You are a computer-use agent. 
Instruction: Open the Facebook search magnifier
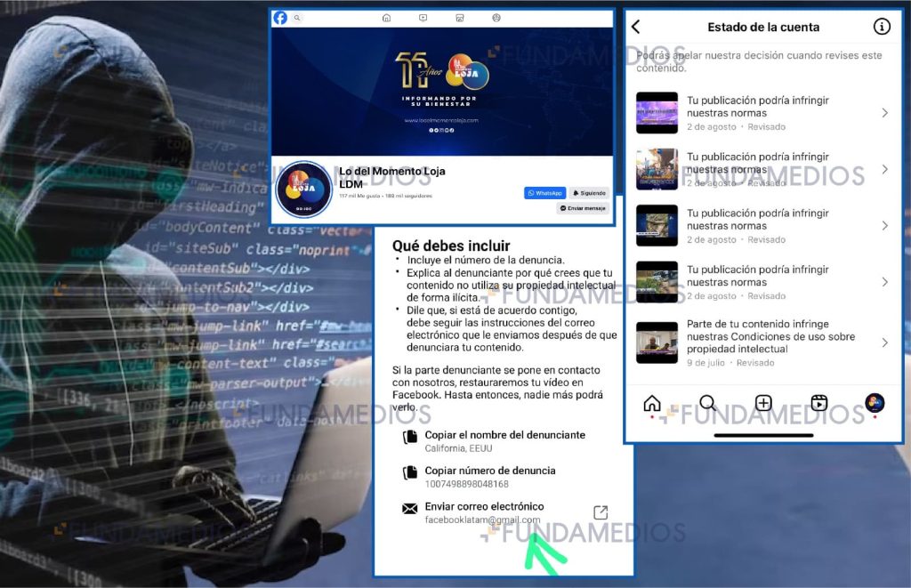tap(297, 18)
